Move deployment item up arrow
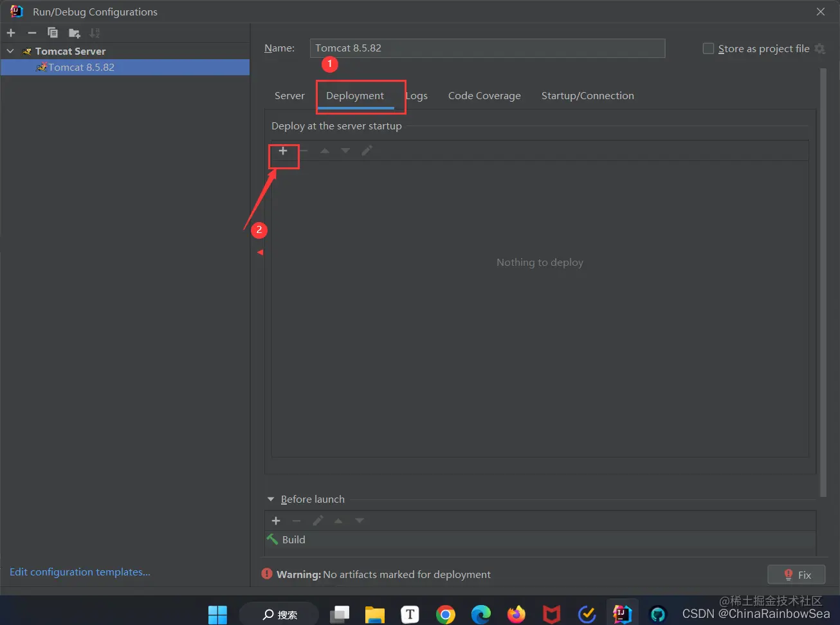 325,151
